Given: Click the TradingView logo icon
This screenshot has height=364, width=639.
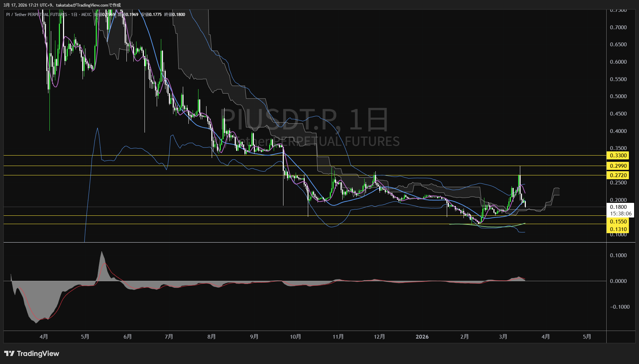Looking at the screenshot, I should point(9,354).
